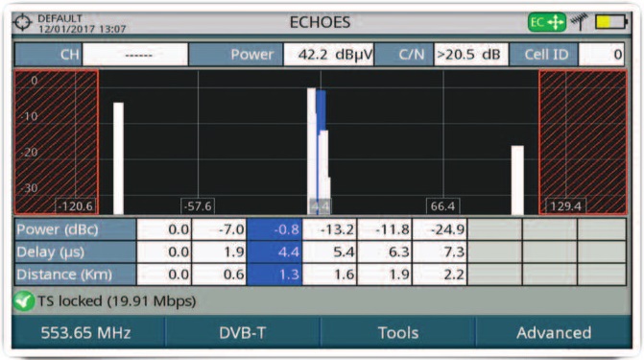
Task: Click the C/N >20.5 dB value
Action: pos(470,55)
